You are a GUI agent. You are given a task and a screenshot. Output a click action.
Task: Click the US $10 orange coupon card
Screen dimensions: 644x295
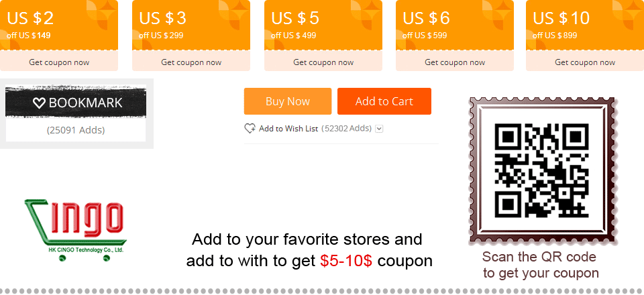tap(585, 25)
